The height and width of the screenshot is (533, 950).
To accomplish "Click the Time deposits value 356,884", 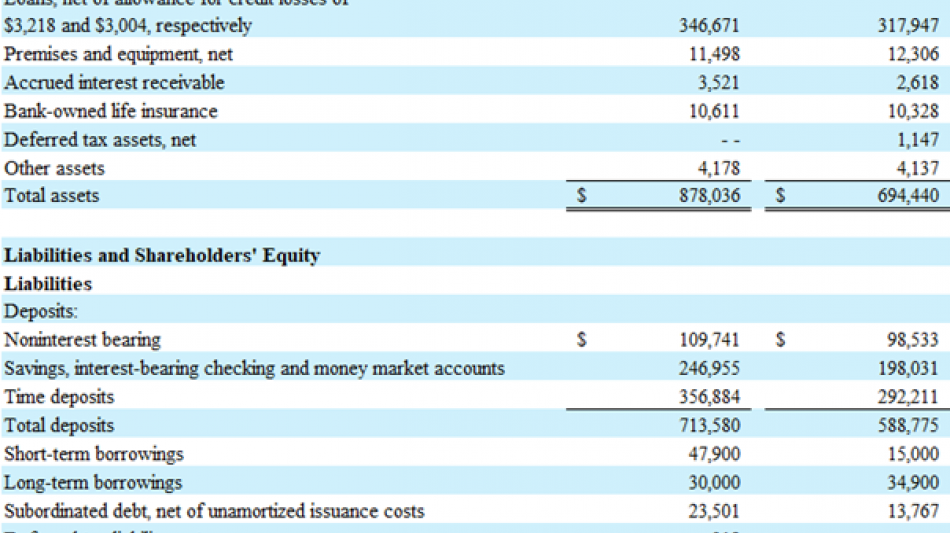I will (709, 397).
